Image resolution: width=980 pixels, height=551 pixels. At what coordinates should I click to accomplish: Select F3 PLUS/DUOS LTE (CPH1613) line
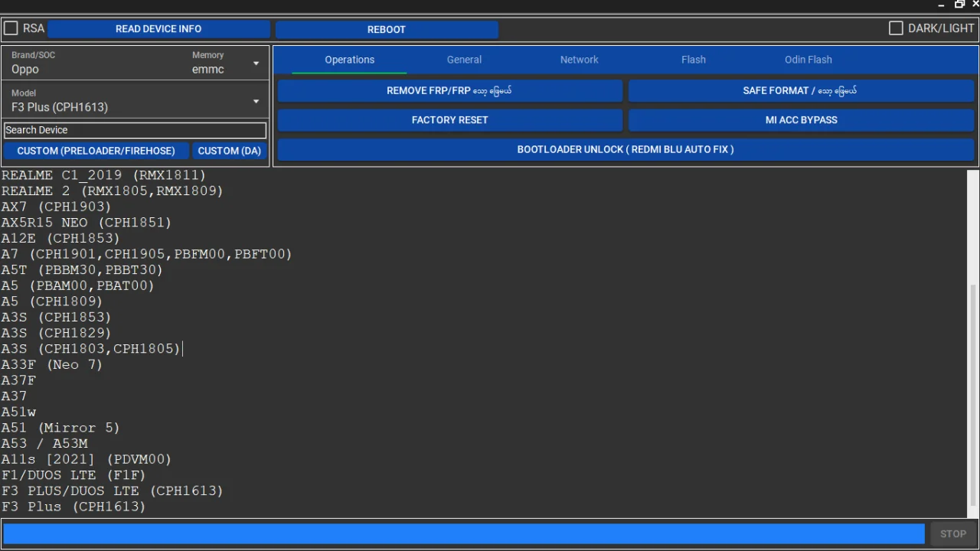pos(112,491)
